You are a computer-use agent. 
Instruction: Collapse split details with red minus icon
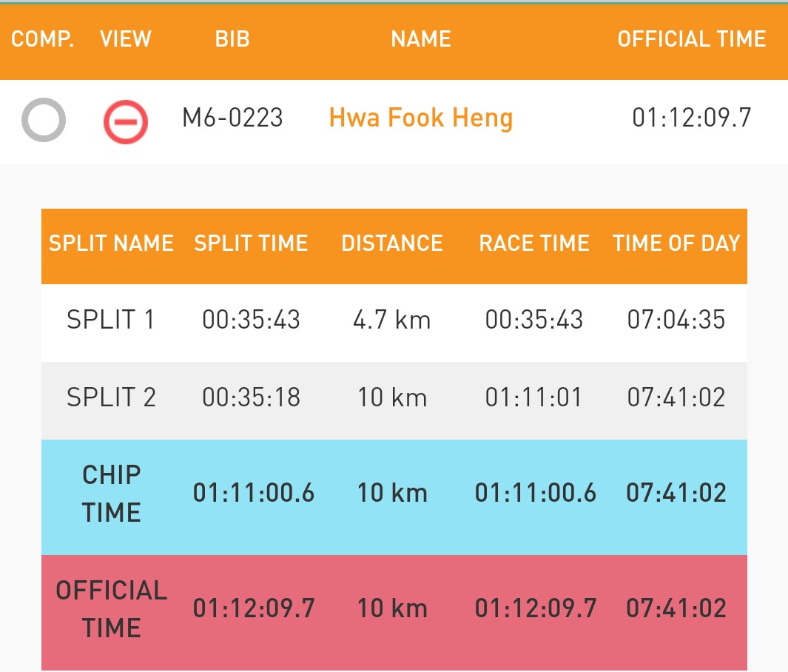click(126, 121)
